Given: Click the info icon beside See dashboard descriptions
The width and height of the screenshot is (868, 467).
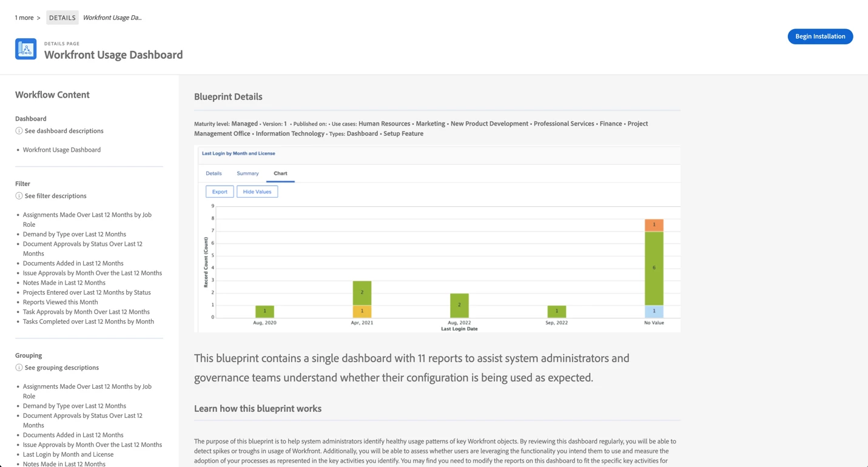Looking at the screenshot, I should tap(19, 131).
